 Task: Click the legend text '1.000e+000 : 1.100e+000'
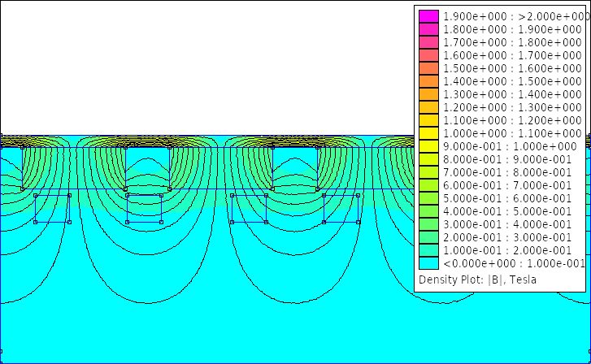tap(513, 133)
